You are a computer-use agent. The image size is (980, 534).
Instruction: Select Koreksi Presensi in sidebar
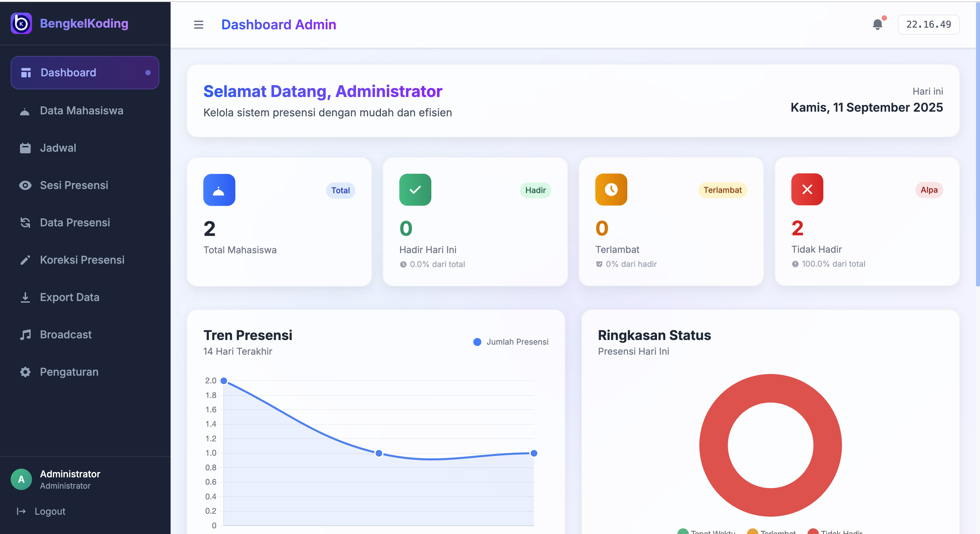pyautogui.click(x=82, y=260)
